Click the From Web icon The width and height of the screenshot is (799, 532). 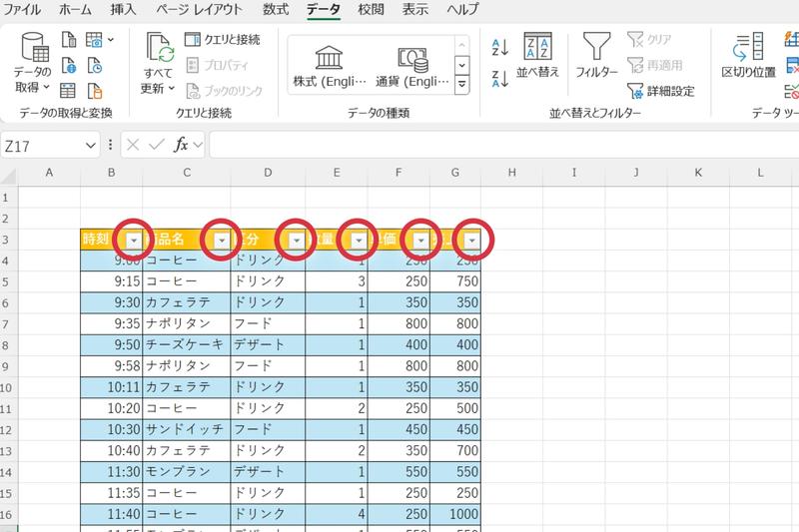pyautogui.click(x=68, y=65)
